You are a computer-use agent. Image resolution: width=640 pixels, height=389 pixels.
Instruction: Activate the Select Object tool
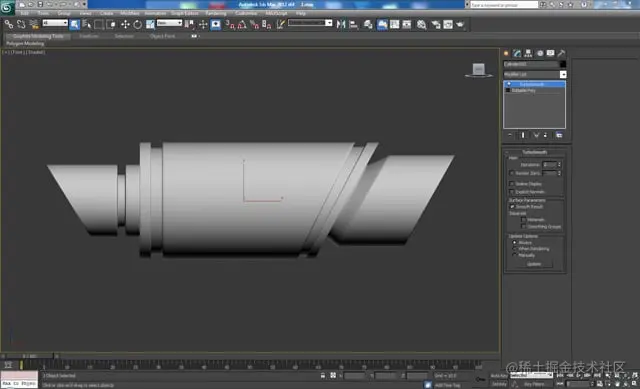(x=75, y=24)
